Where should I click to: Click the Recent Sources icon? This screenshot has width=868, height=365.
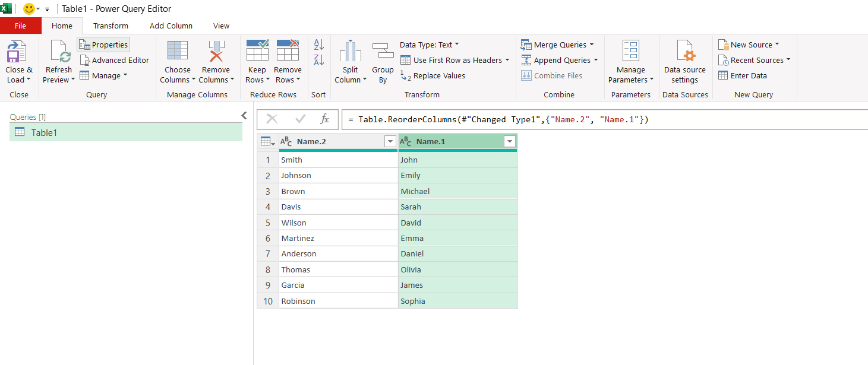coord(723,60)
